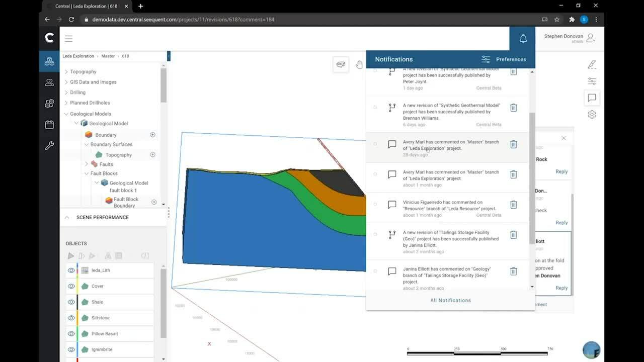644x362 pixels.
Task: Click the notifications list scrollbar
Action: [x=532, y=178]
